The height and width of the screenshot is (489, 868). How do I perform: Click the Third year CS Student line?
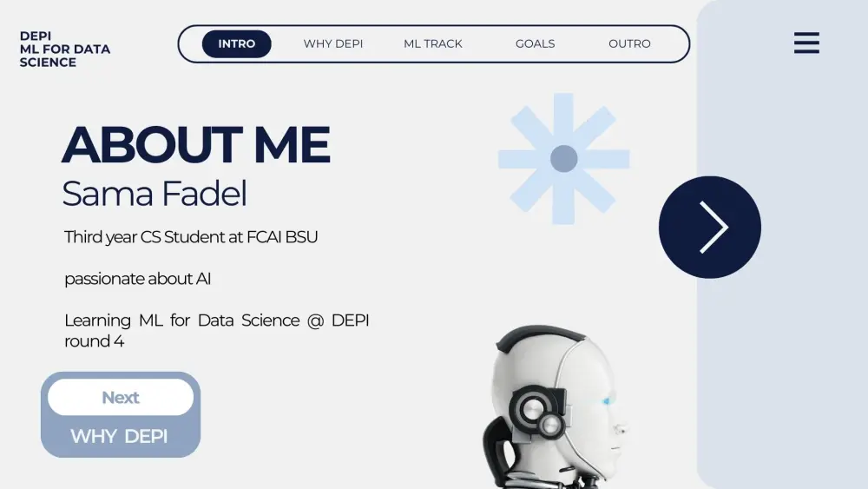coord(191,237)
